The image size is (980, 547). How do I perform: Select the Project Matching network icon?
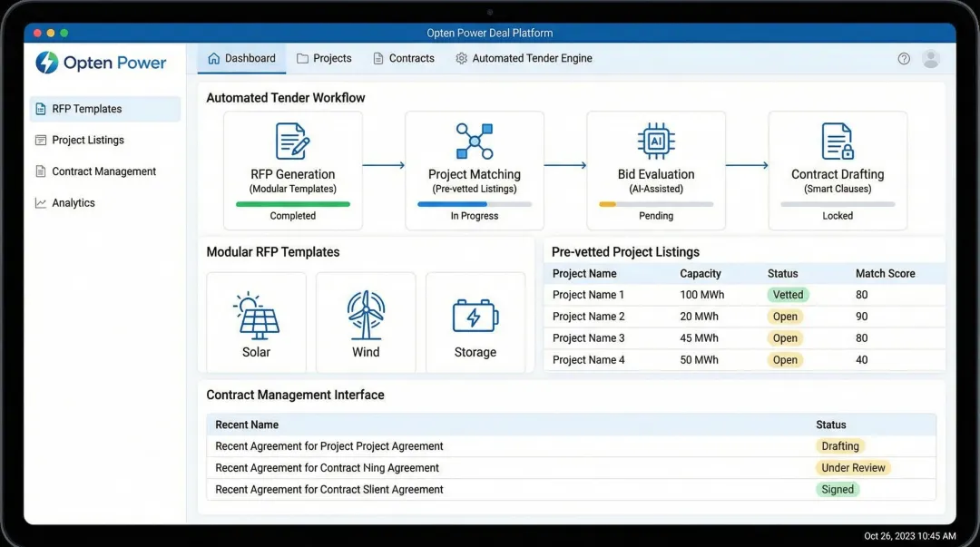(474, 139)
